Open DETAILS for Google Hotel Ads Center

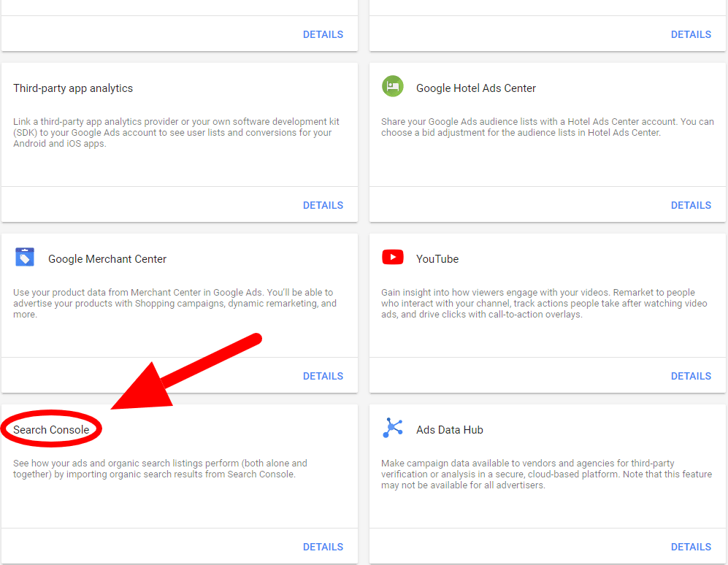691,205
